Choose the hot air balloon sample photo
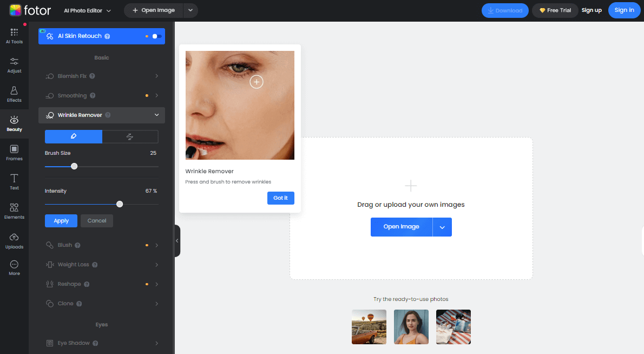 tap(369, 327)
